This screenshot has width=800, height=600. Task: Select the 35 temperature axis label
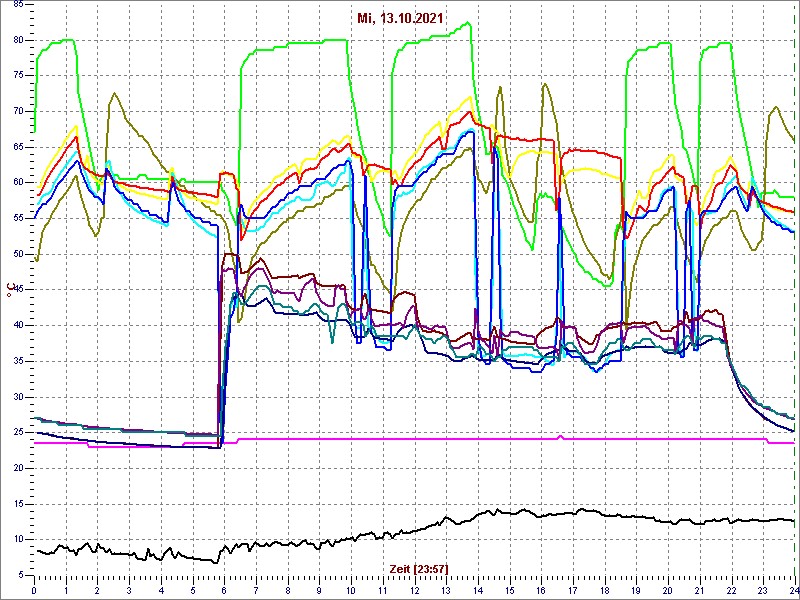coord(16,361)
